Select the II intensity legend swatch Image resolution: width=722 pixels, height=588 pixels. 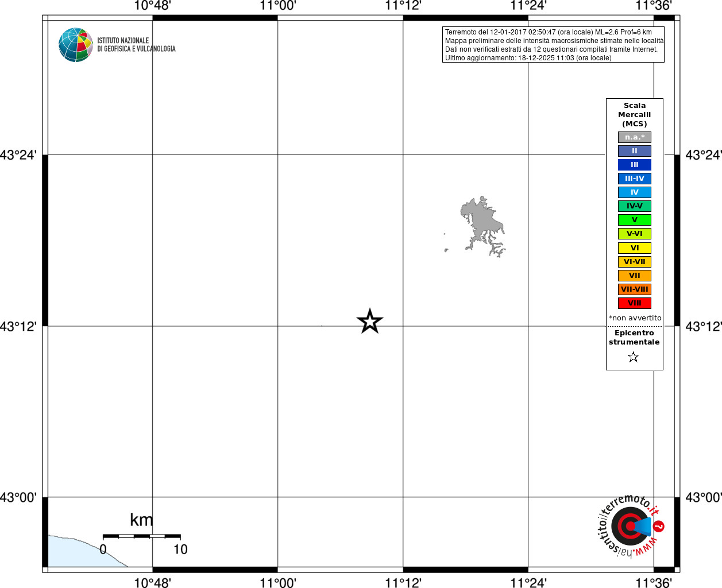pyautogui.click(x=635, y=151)
